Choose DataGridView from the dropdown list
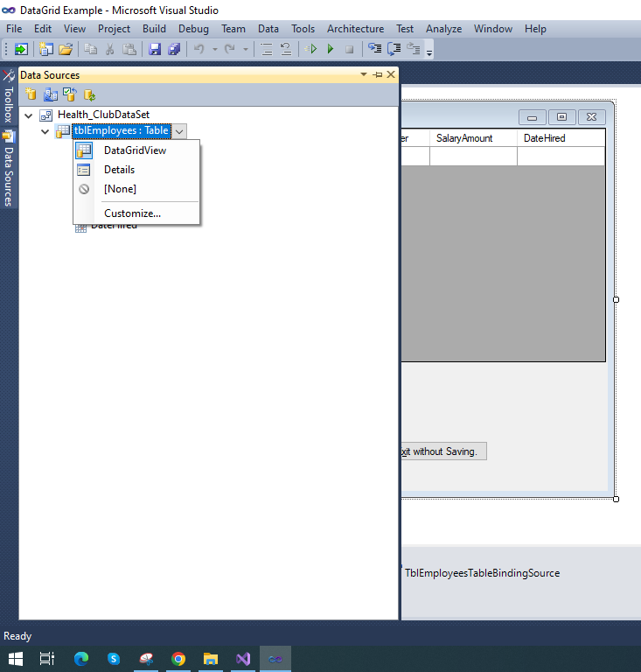Screen dimensions: 641x672 click(136, 150)
